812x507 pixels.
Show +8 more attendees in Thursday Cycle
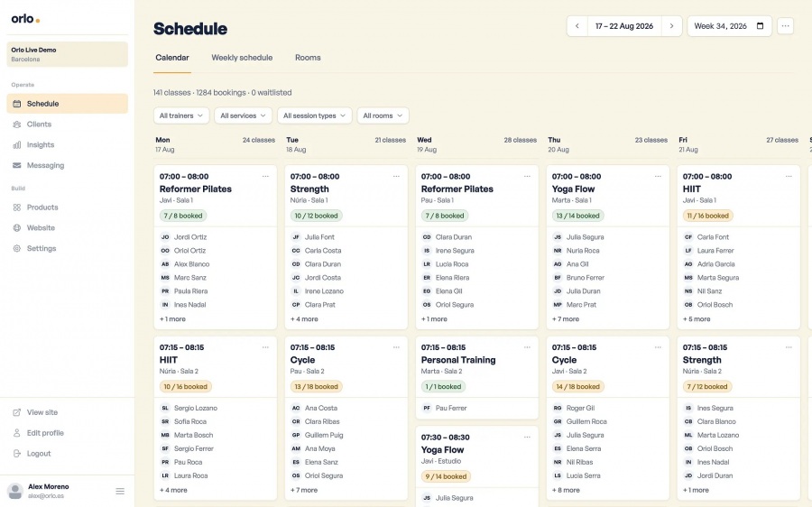tap(566, 490)
